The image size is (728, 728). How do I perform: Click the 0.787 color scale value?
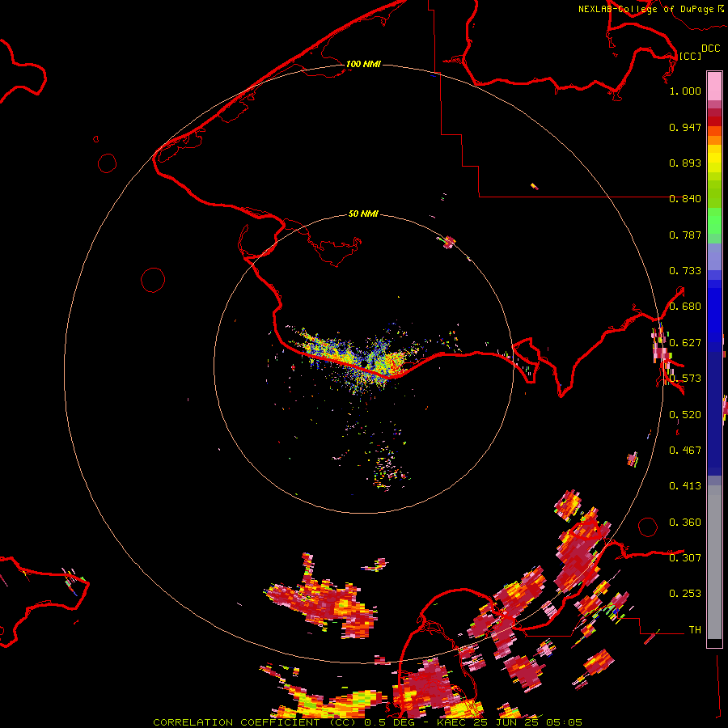click(x=685, y=235)
